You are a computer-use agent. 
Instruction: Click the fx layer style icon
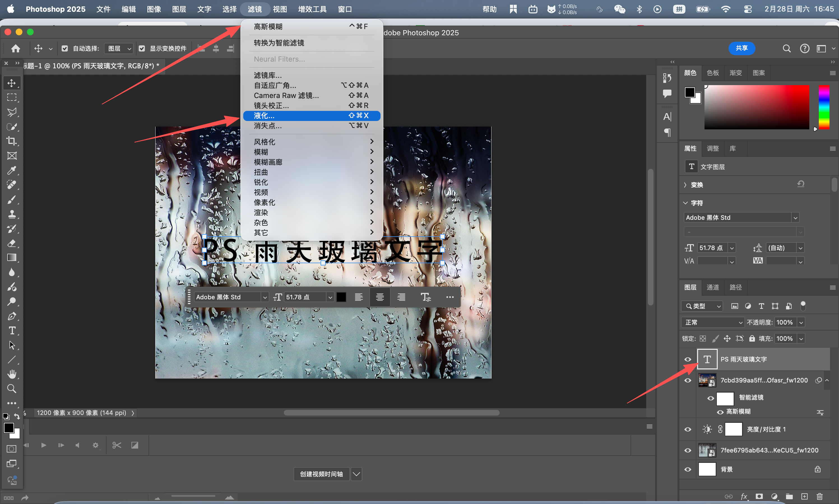[744, 496]
